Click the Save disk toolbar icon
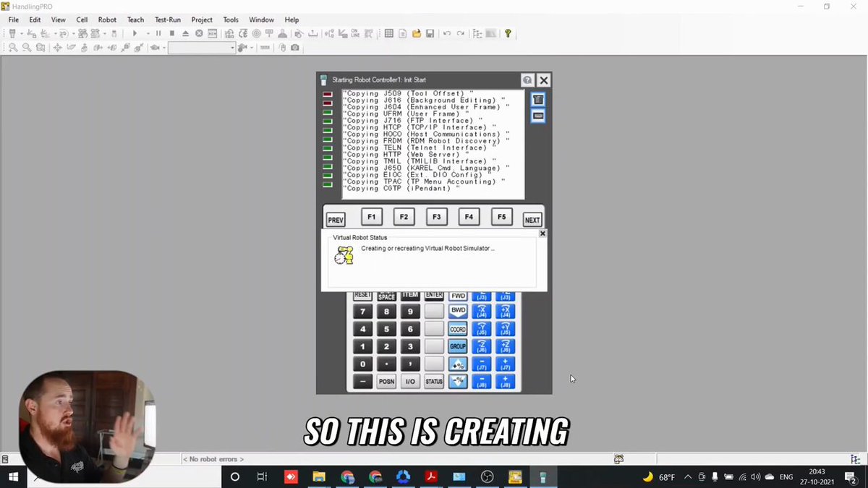Screen dimensions: 868x488 coord(430,33)
